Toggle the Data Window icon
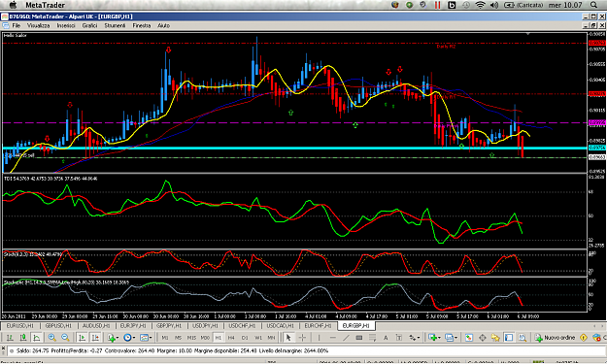This screenshot has height=364, width=607. click(x=483, y=338)
